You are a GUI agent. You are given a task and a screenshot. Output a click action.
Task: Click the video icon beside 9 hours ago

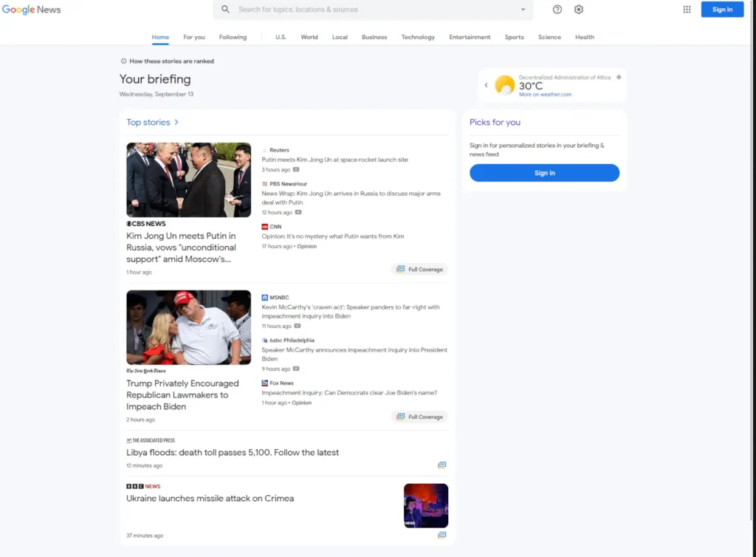coord(296,369)
